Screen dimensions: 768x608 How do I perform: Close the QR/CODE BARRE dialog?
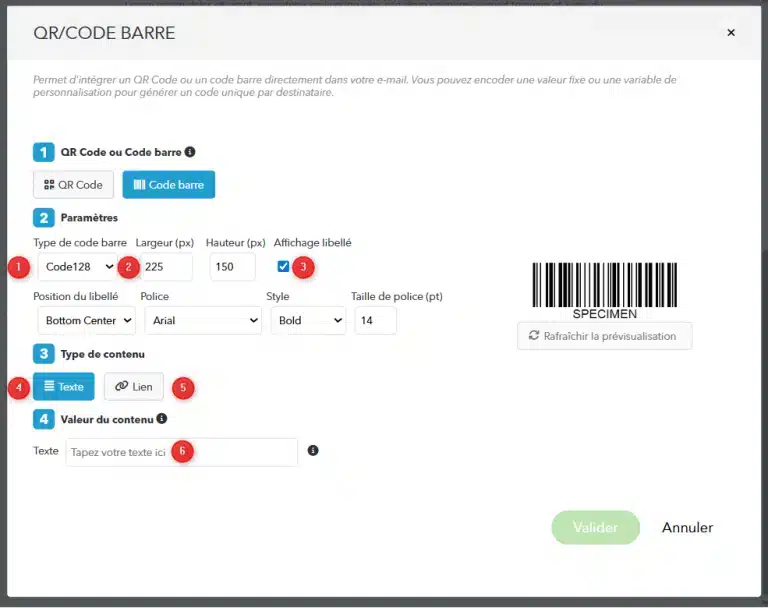[731, 32]
